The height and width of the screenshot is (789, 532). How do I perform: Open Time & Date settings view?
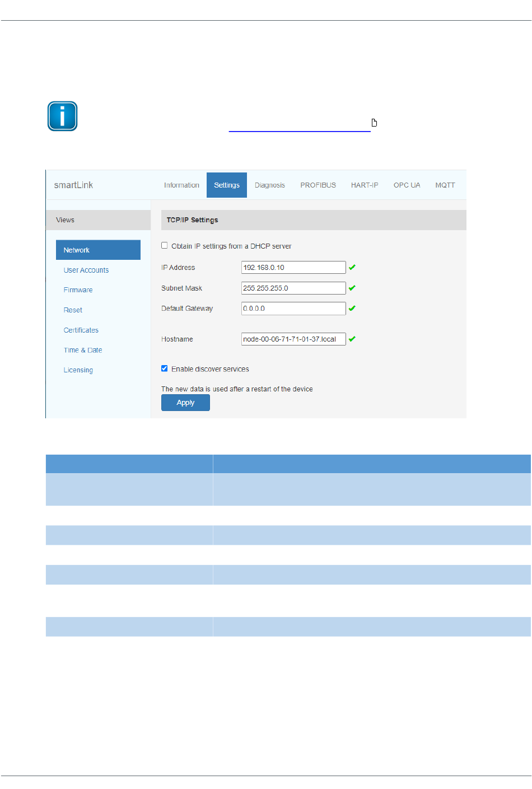83,351
